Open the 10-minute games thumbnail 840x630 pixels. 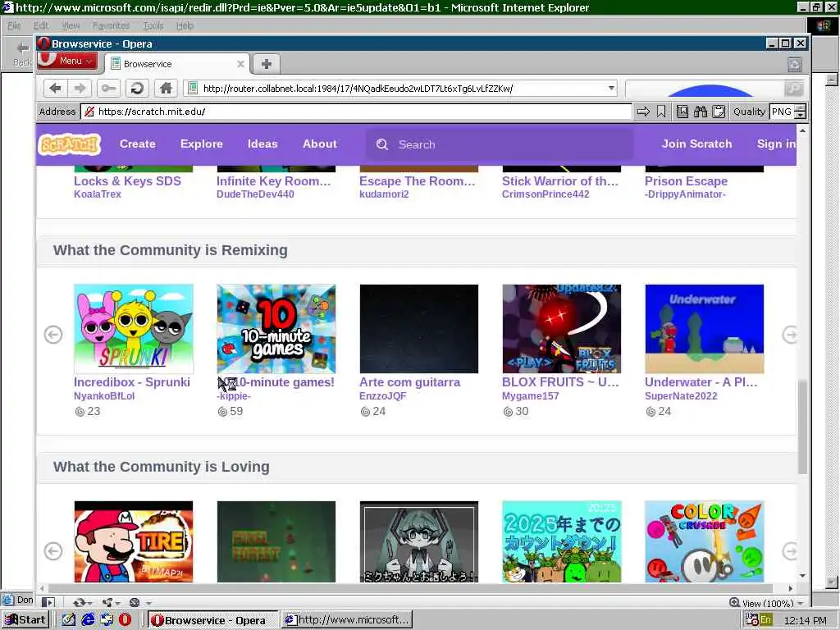click(x=276, y=329)
